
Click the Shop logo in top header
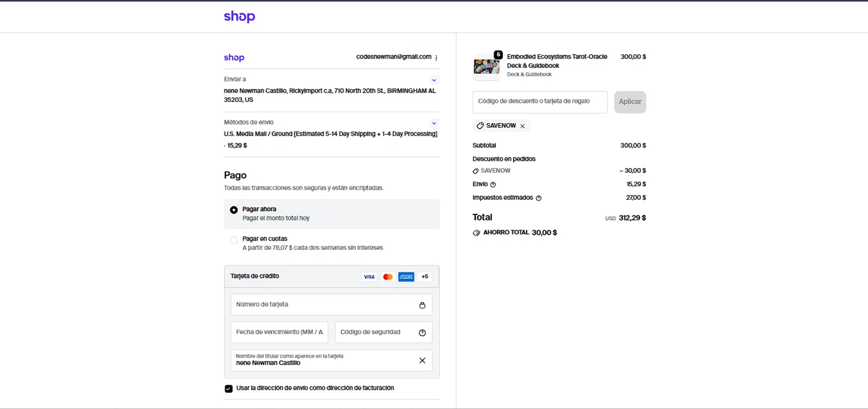240,17
